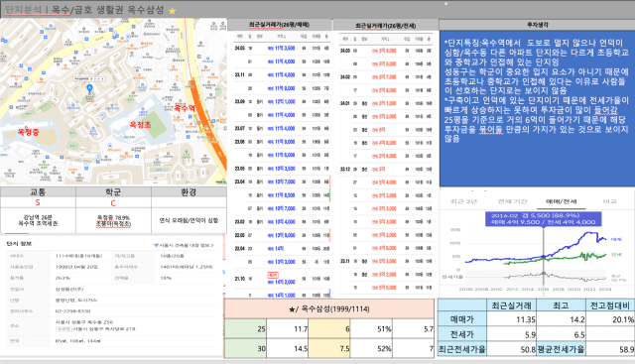The image size is (635, 364).
Task: Click the 단지 정보 heading
Action: [x=19, y=244]
